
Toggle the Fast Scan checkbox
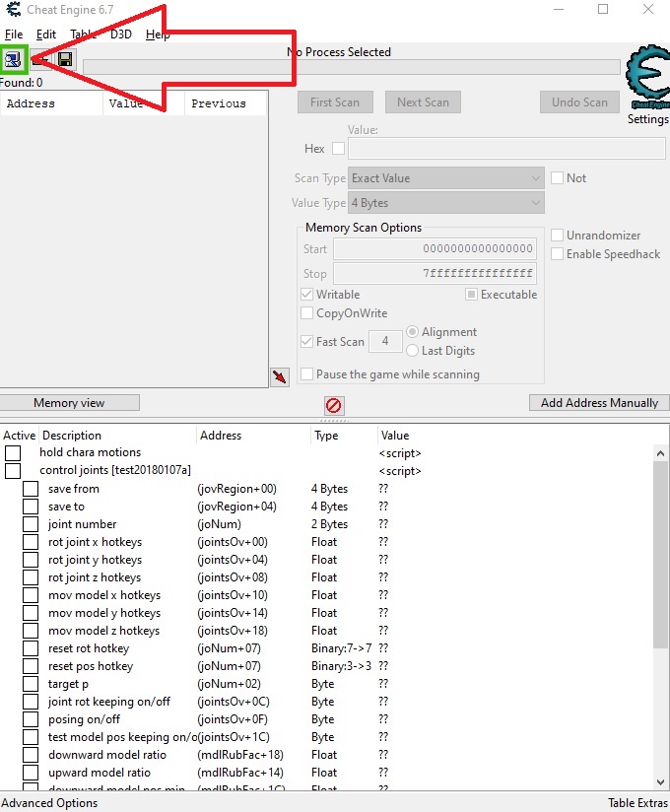click(x=306, y=341)
